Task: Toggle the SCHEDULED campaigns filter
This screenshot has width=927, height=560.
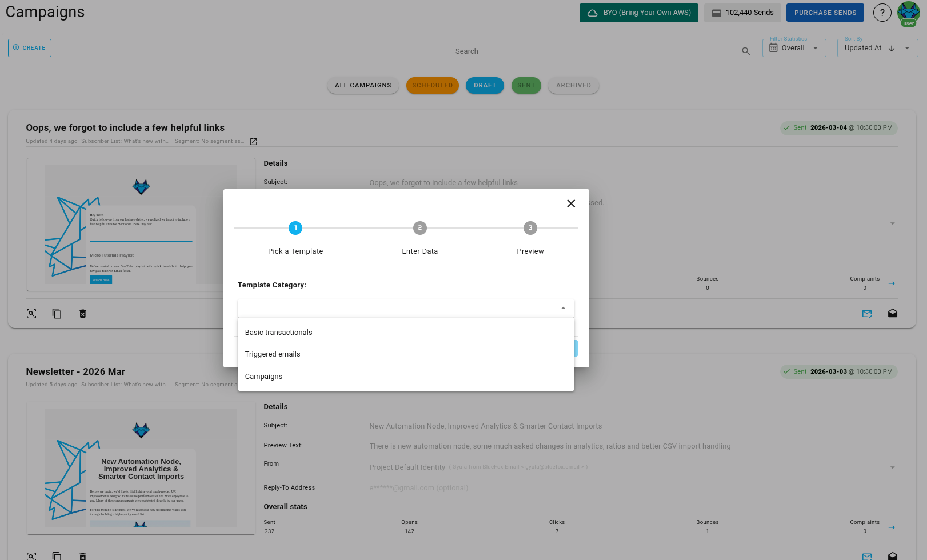Action: tap(432, 85)
